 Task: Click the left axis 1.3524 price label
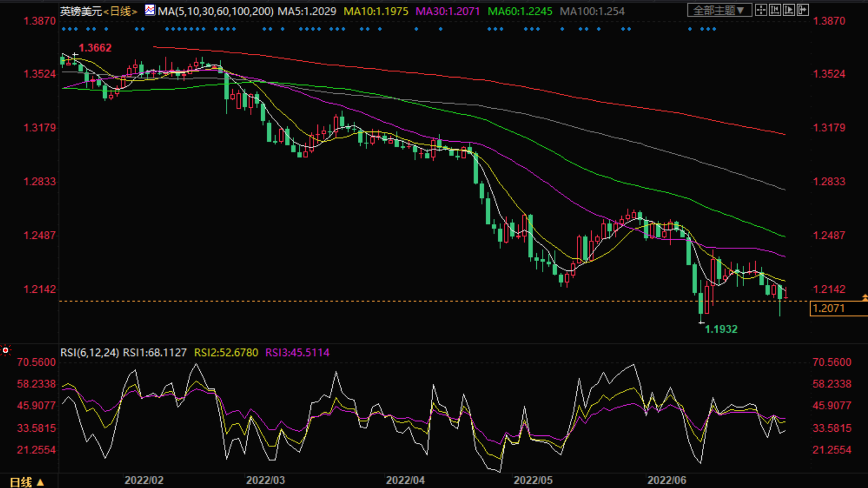point(39,74)
